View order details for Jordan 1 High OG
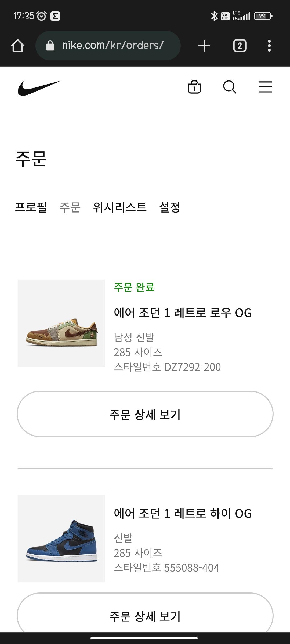This screenshot has height=644, width=290. point(145,616)
